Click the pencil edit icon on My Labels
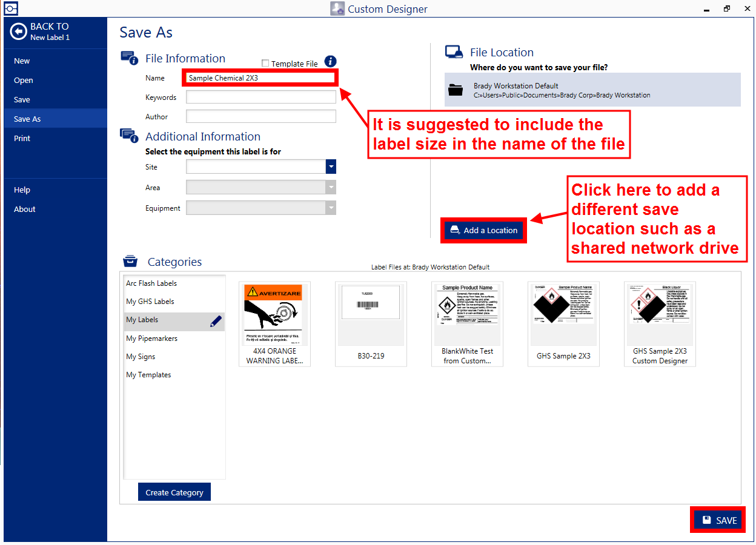Viewport: 756px width, 545px height. coord(216,321)
